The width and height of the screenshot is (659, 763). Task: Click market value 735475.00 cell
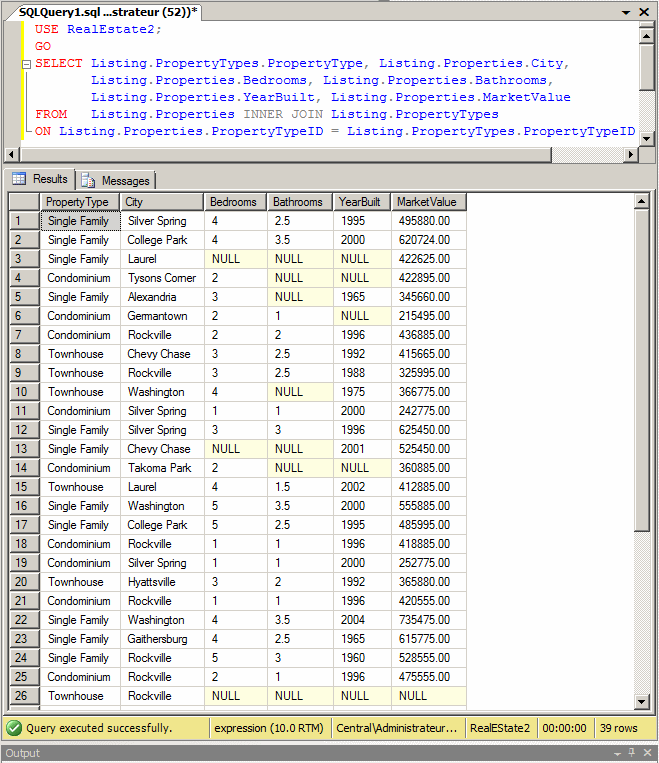(x=428, y=620)
